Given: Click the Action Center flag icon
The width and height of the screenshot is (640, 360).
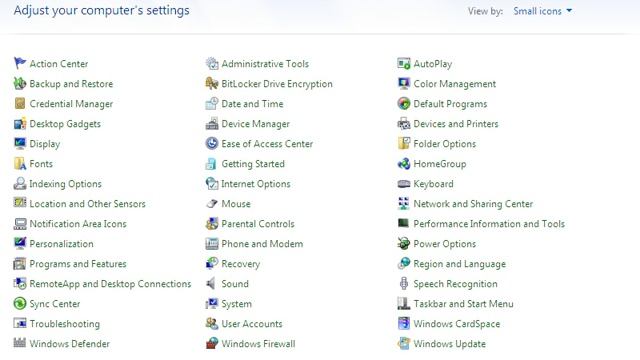Looking at the screenshot, I should pyautogui.click(x=20, y=63).
